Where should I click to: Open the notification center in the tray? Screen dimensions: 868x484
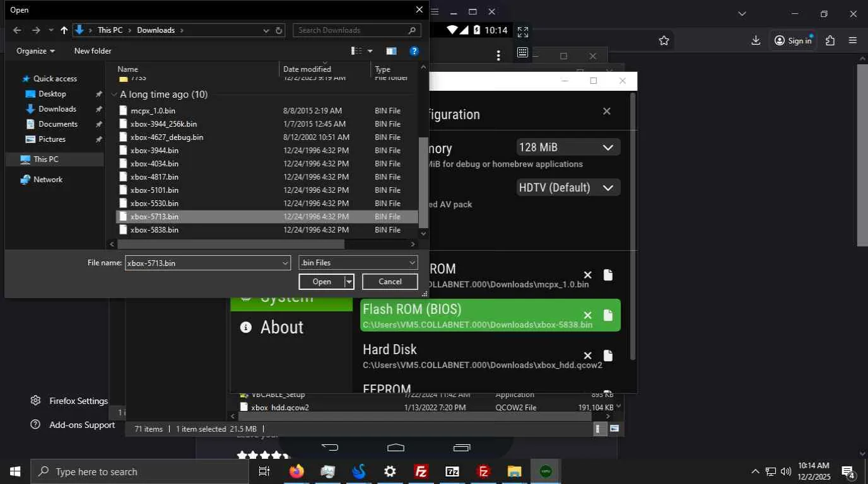click(848, 471)
